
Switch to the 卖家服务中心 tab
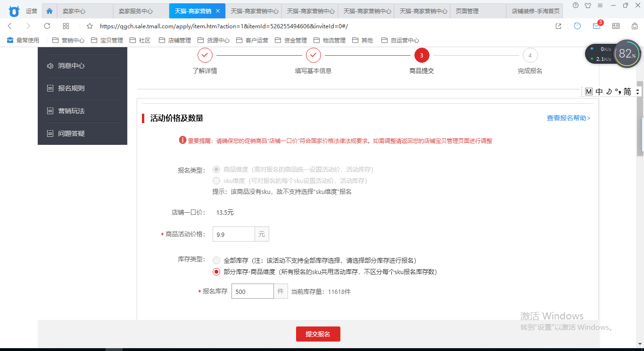[141, 11]
